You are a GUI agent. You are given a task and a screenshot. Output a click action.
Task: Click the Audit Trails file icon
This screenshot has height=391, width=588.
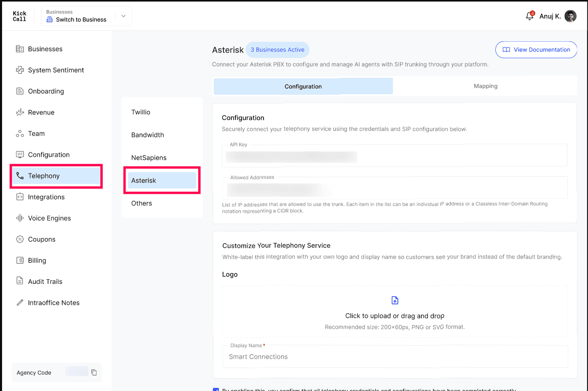[20, 281]
